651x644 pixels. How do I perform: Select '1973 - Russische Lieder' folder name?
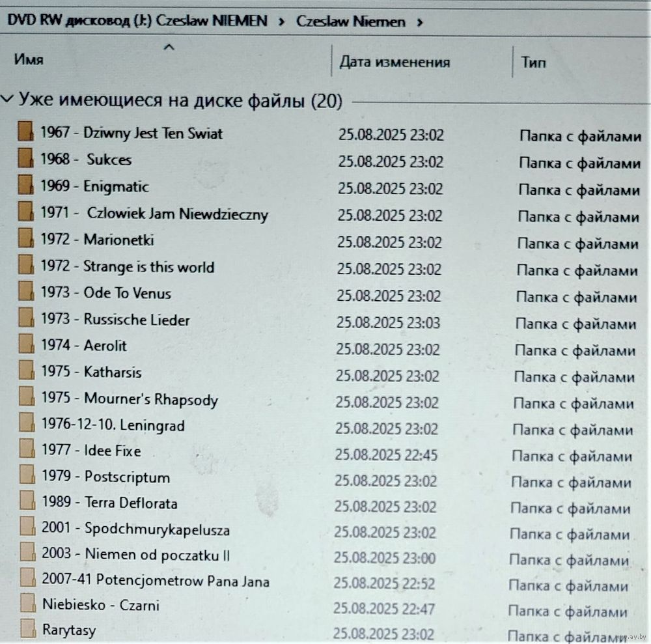click(115, 319)
